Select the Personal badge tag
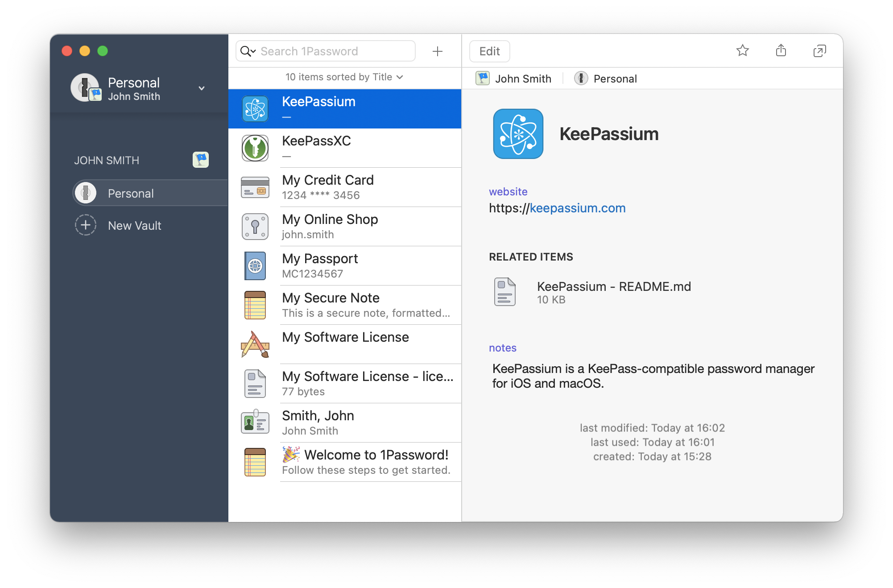The image size is (893, 588). point(604,78)
